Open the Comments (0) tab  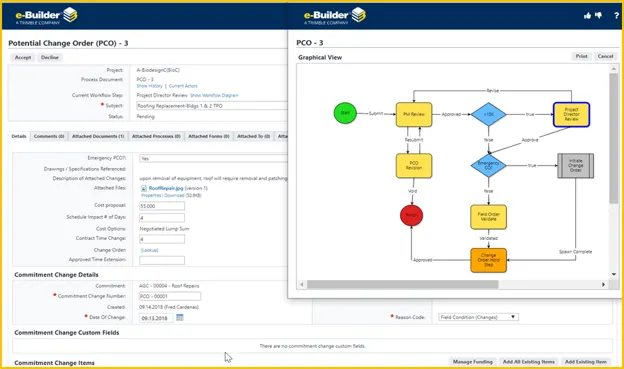(x=49, y=136)
